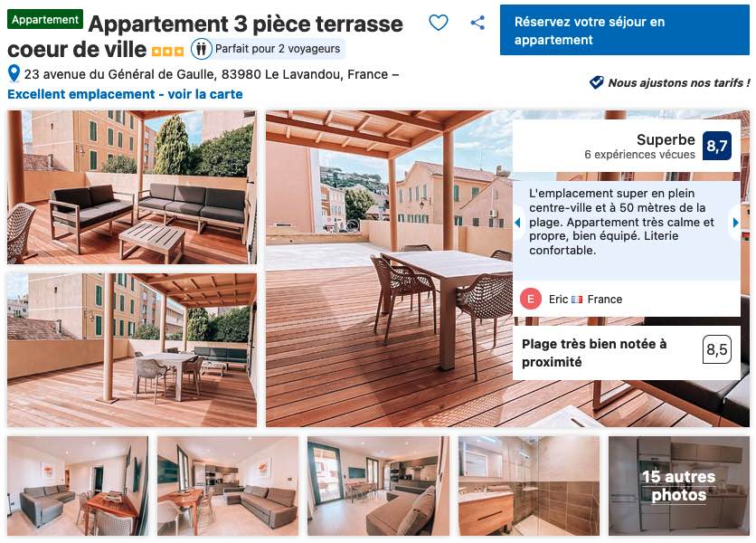This screenshot has width=756, height=543.
Task: Click the French flag next to Eric
Action: tap(577, 300)
